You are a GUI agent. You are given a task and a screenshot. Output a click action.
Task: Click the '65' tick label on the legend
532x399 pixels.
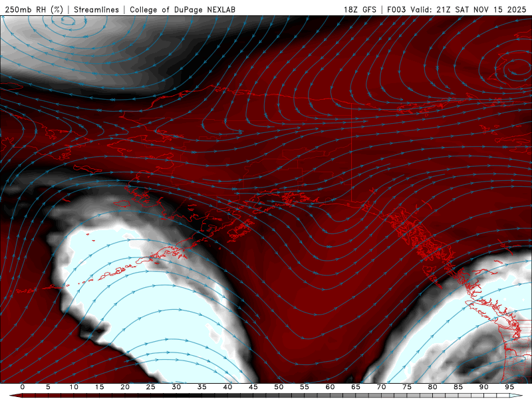coord(356,387)
